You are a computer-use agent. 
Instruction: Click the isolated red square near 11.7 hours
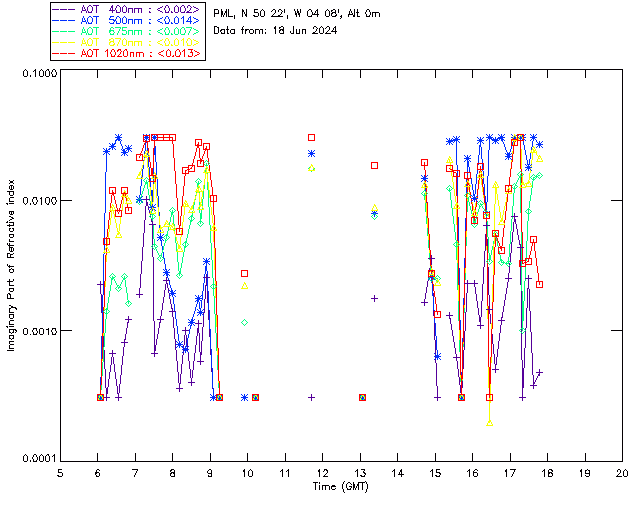click(x=311, y=138)
